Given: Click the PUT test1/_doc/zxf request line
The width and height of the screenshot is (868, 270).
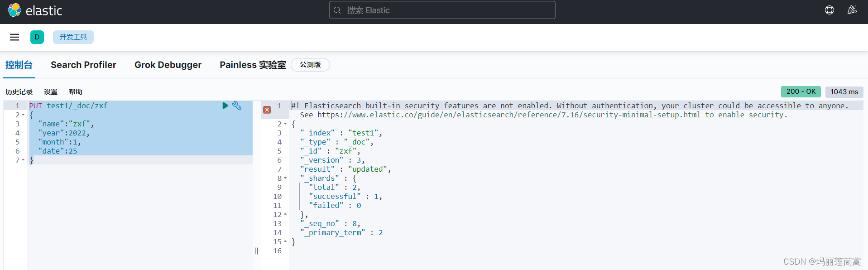Looking at the screenshot, I should tap(68, 106).
